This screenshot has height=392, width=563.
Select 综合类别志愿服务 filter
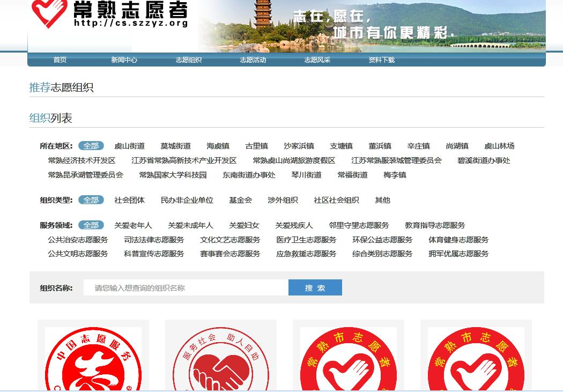click(382, 254)
